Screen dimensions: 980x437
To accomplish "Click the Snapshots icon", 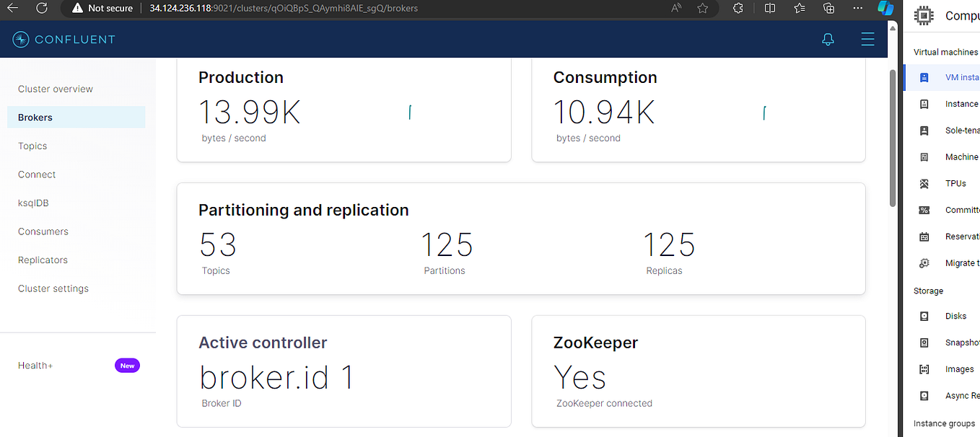I will pos(924,343).
